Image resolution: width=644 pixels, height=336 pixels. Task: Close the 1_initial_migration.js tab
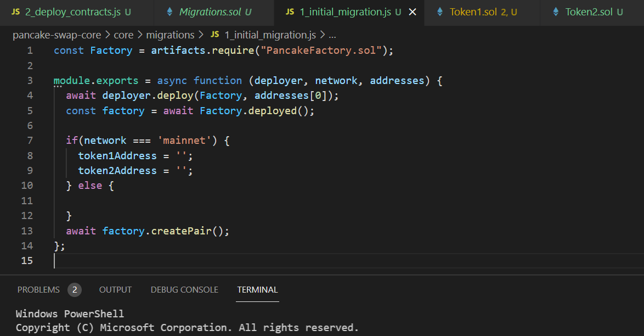(x=413, y=12)
